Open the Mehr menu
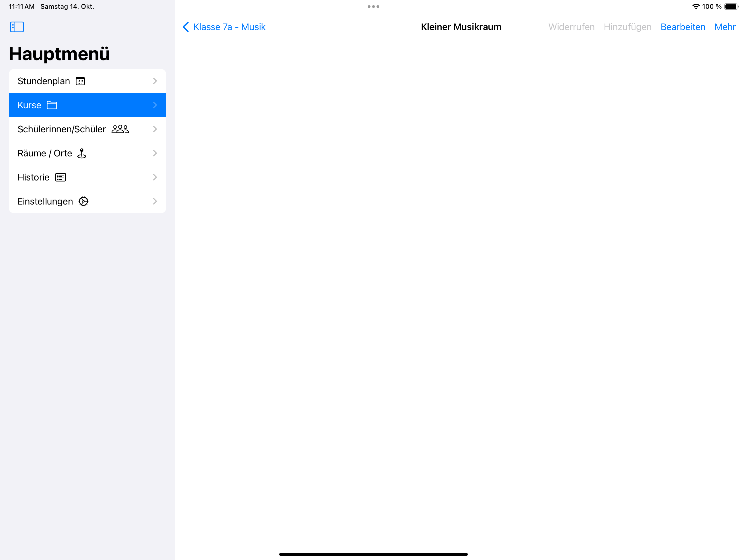 point(725,27)
